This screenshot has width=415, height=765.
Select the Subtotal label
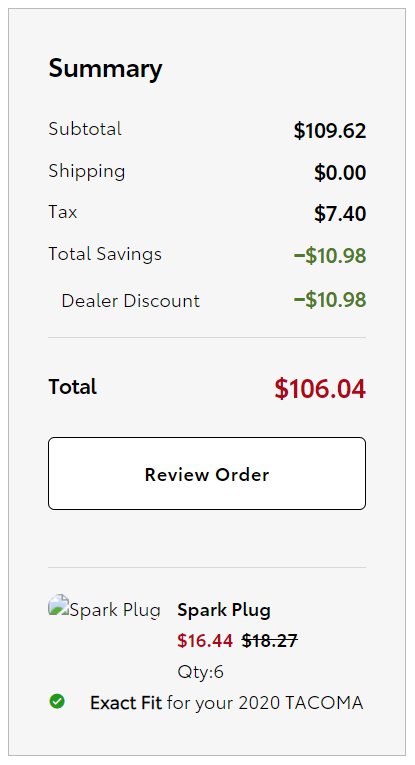(x=85, y=129)
